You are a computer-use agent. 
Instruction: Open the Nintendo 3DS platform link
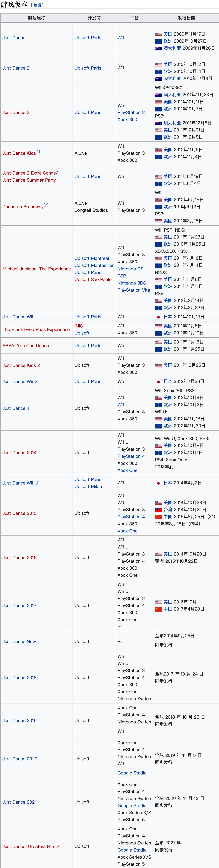(x=132, y=283)
